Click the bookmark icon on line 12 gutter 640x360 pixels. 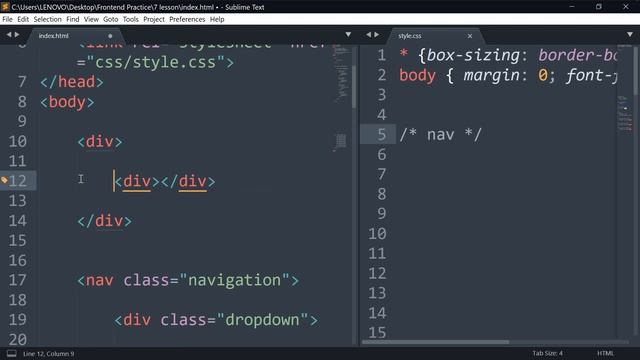(4, 180)
